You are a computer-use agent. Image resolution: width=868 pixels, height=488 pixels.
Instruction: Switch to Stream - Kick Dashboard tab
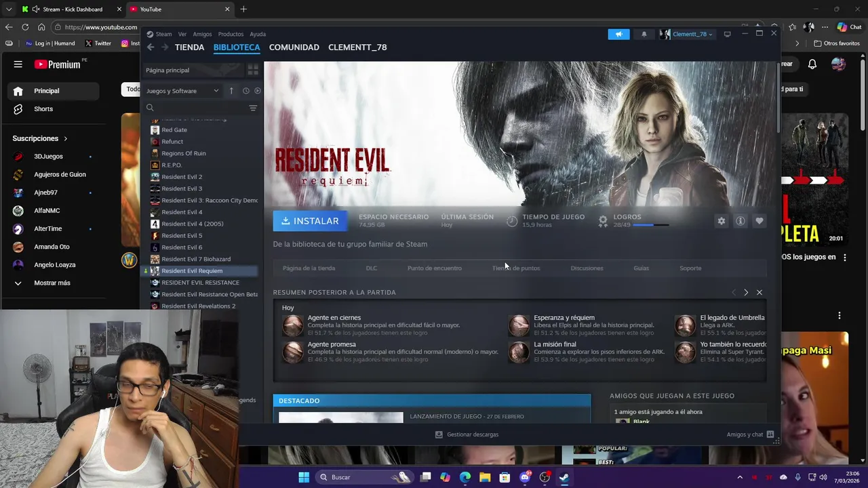coord(71,9)
